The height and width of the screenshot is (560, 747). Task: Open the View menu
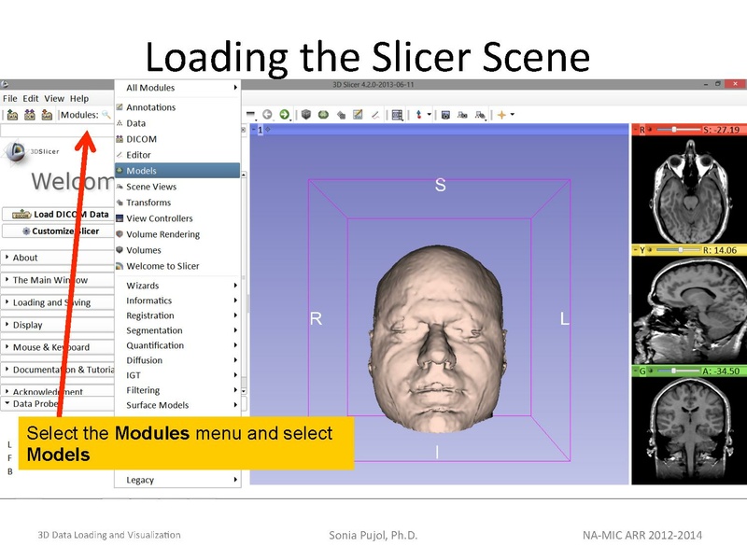(x=54, y=99)
